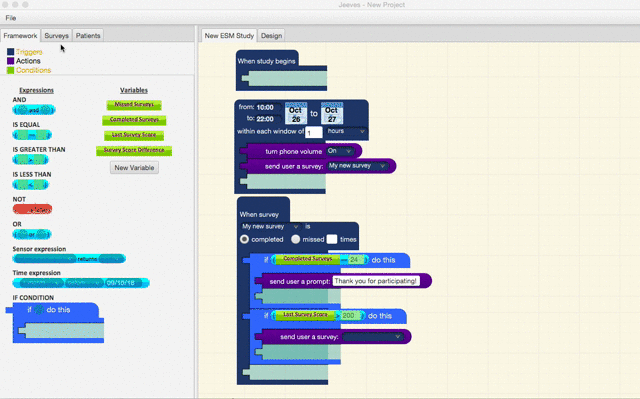Select the missed radio button
The height and width of the screenshot is (399, 640).
point(296,239)
